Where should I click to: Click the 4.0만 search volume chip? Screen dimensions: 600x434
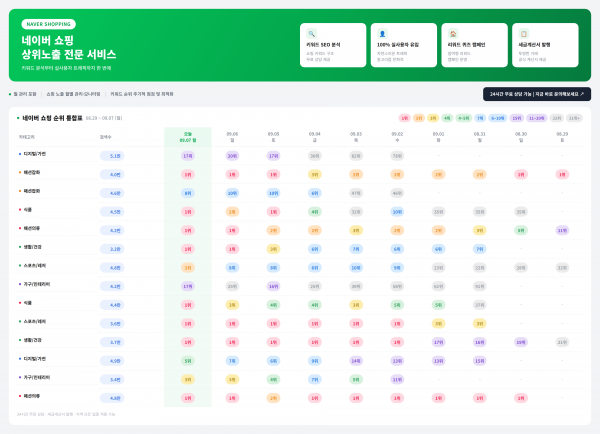[112, 175]
